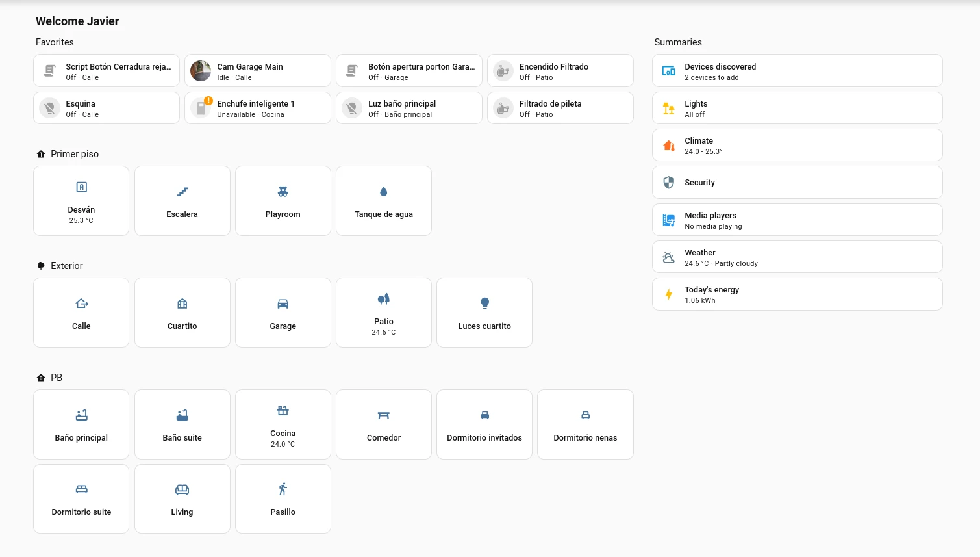The width and height of the screenshot is (980, 557).
Task: Toggle the Luz baño principal light
Action: click(351, 107)
